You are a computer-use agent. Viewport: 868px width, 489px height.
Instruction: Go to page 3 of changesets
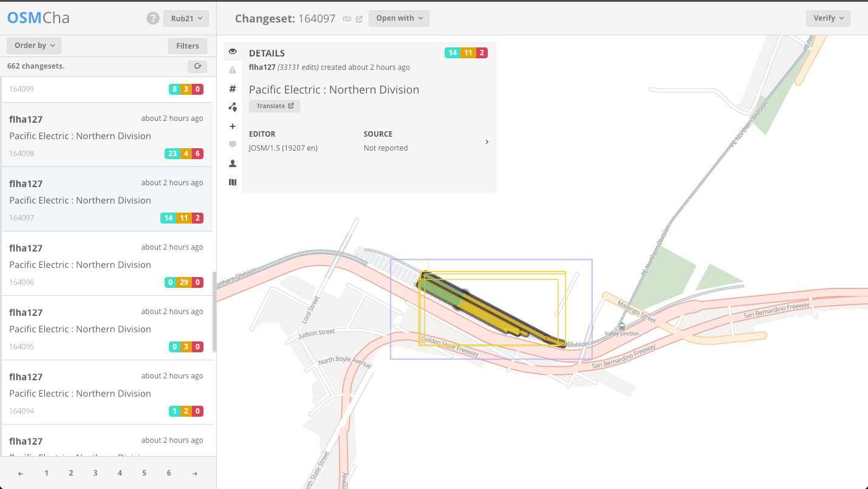(x=95, y=473)
